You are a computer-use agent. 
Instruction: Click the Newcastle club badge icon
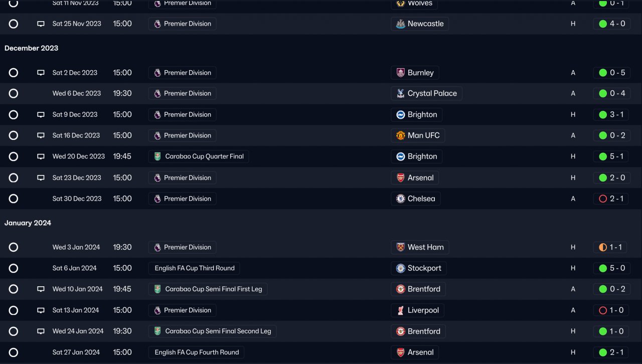(x=400, y=24)
